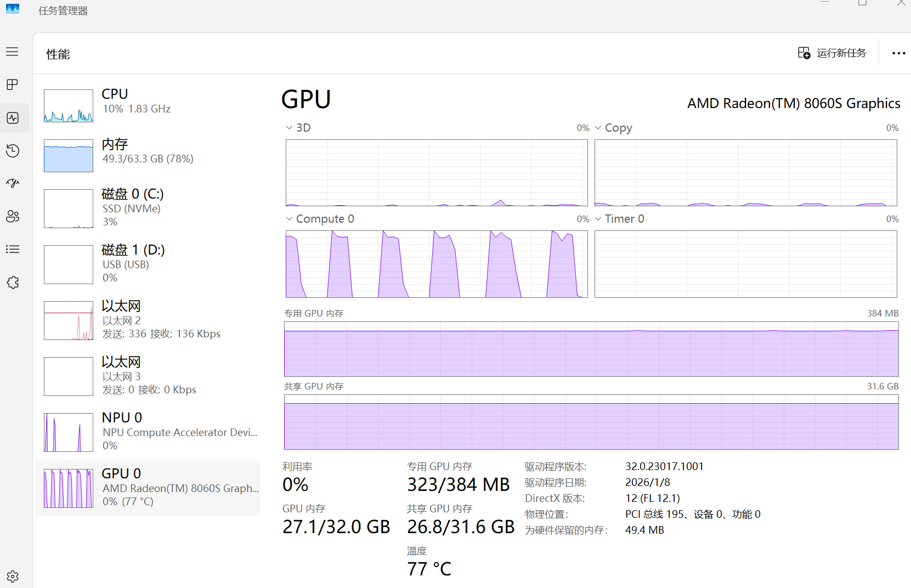Select 以太网 2 network adapter entry
911x588 pixels.
[148, 320]
